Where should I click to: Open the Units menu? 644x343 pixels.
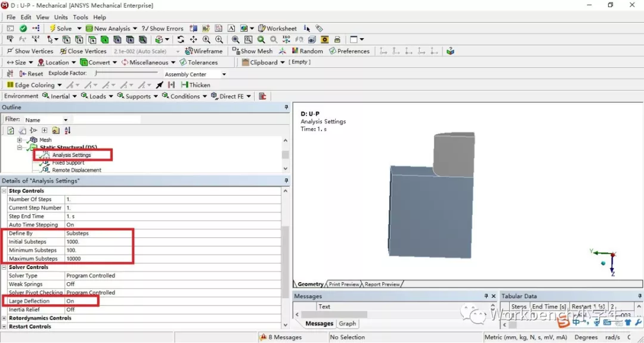click(x=61, y=17)
